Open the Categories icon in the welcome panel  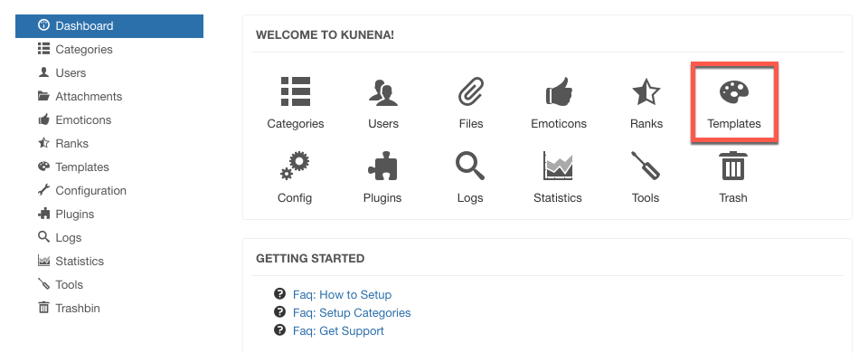(295, 91)
